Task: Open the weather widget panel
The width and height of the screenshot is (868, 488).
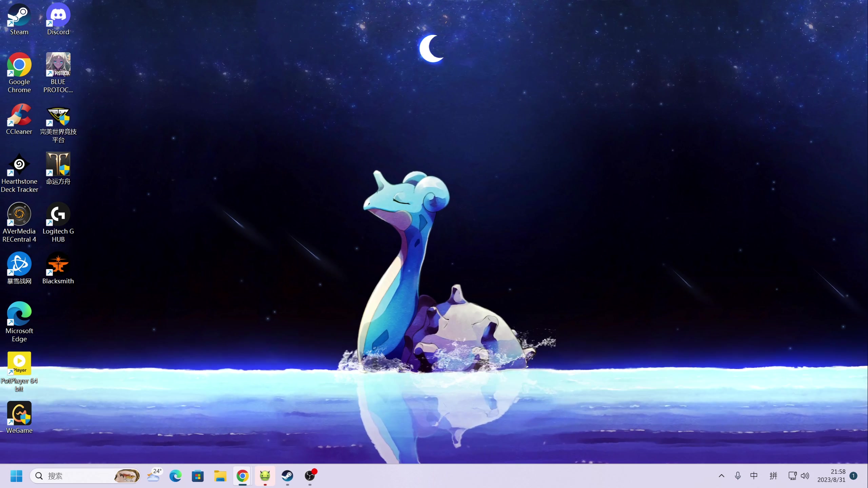Action: tap(154, 476)
